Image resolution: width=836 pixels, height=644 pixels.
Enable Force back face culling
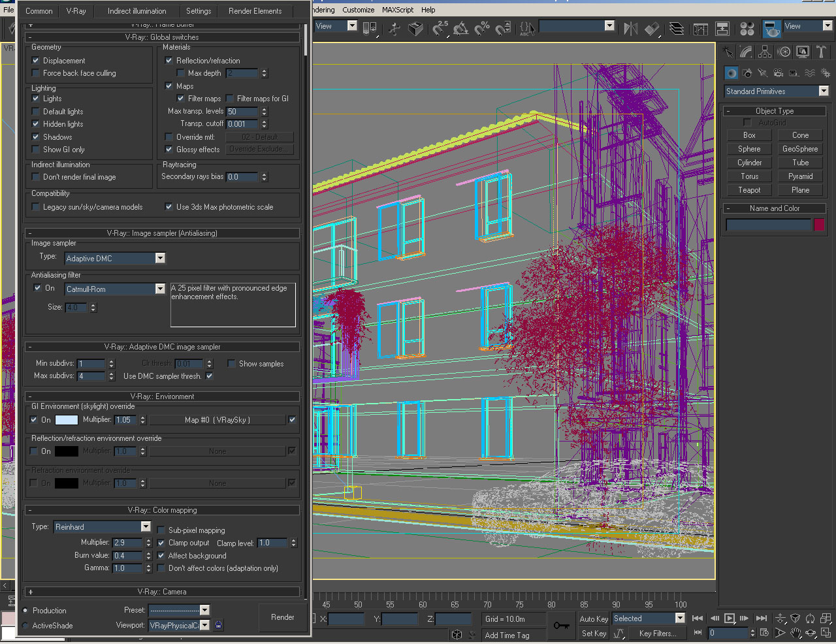[36, 73]
